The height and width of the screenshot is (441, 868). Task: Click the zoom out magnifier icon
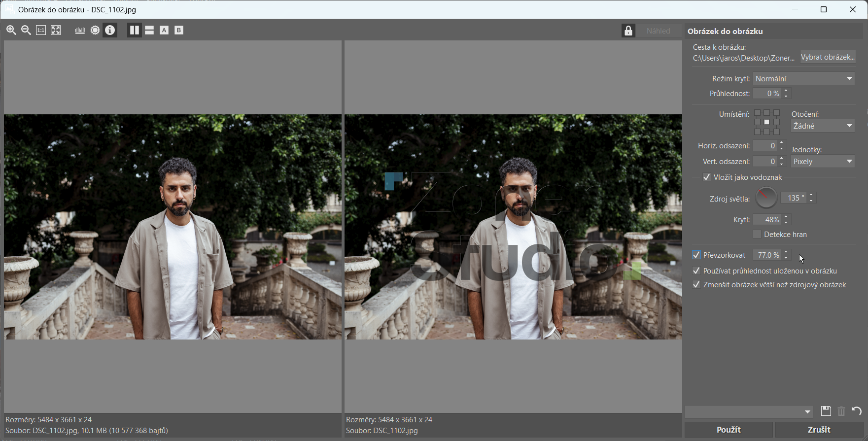coord(26,30)
